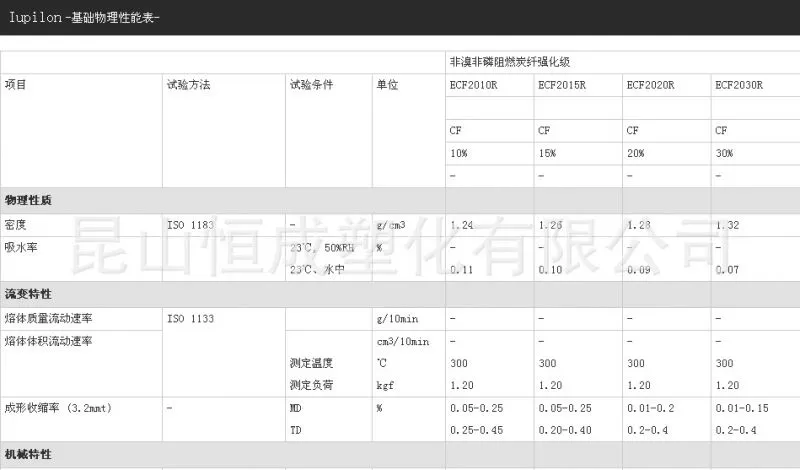Click the "熔体质量流动速率" row label
The width and height of the screenshot is (800, 470).
point(48,318)
